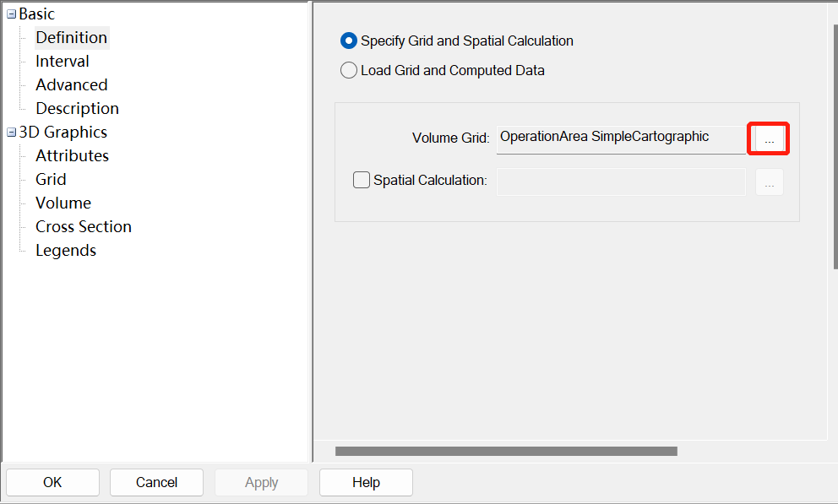This screenshot has width=838, height=504.
Task: Go to the Advanced page
Action: click(71, 85)
